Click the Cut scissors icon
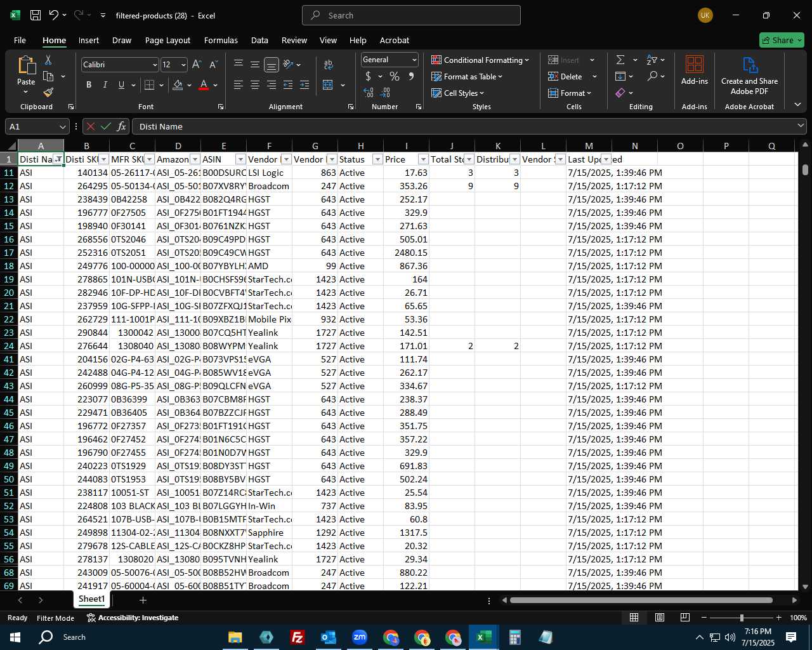Viewport: 812px width, 650px height. click(x=48, y=60)
